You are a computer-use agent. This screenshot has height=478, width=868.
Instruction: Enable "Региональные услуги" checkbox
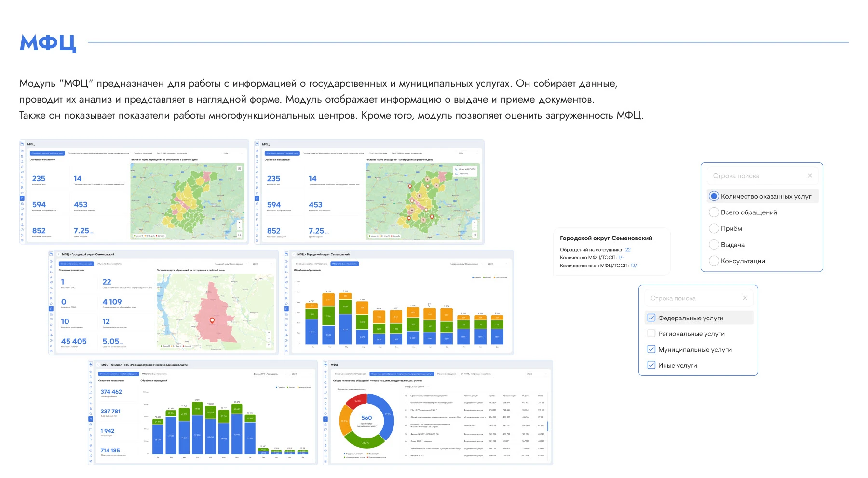(651, 333)
